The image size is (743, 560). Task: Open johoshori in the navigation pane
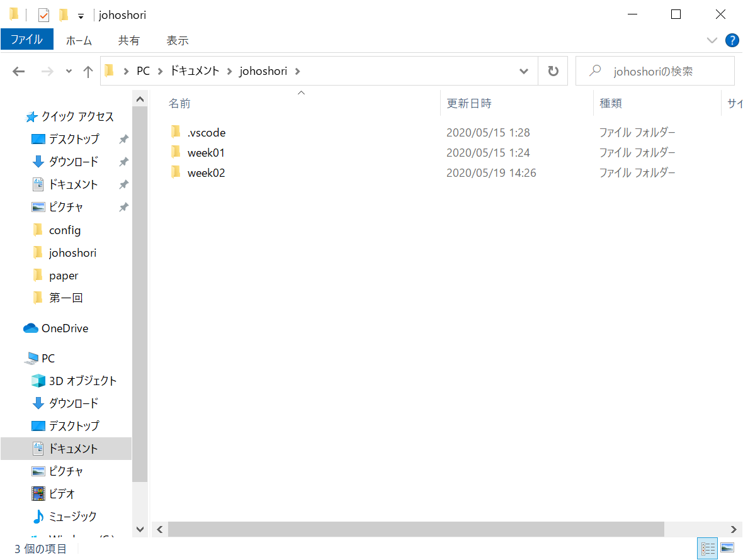(72, 253)
